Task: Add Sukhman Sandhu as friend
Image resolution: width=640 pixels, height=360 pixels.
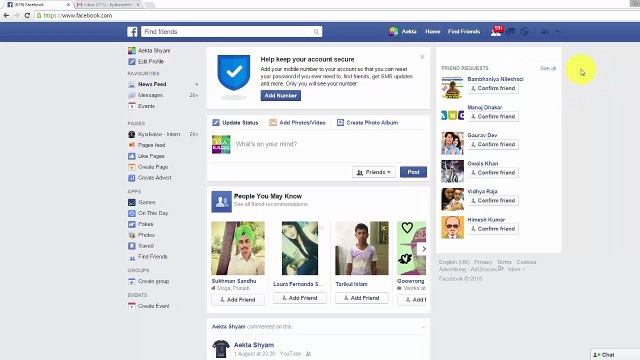Action: [x=238, y=300]
